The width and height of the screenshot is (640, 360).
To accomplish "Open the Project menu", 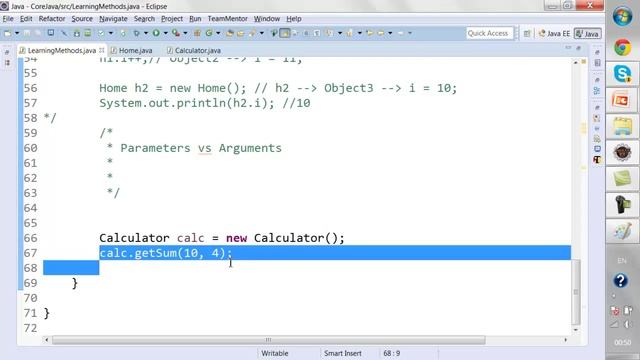I will tap(172, 19).
